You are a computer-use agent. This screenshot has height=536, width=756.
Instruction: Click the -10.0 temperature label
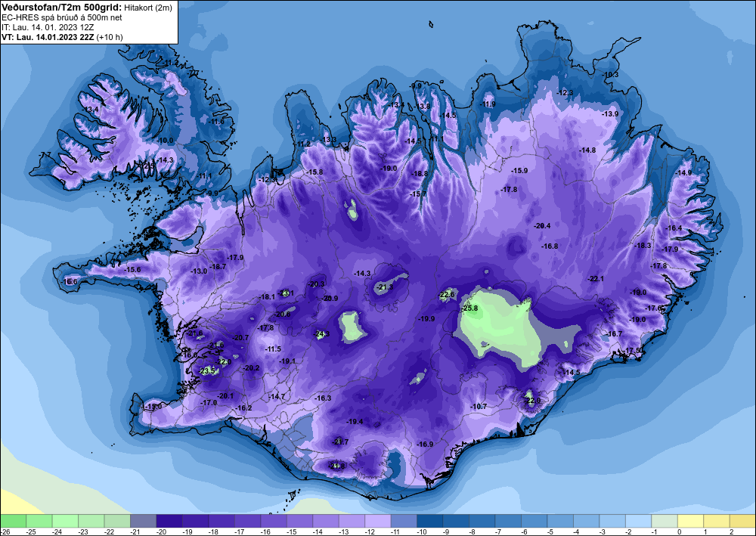coord(165,141)
